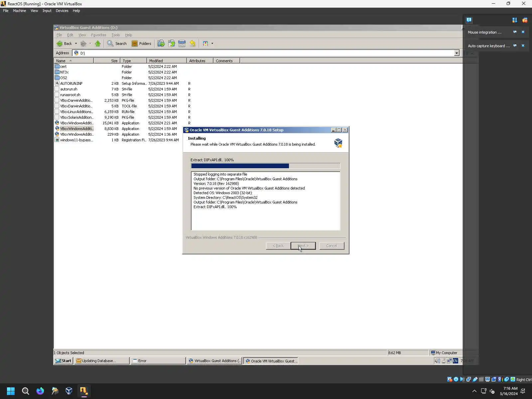The image size is (532, 399).
Task: Open the VirtualBox Machine menu
Action: coord(19,11)
